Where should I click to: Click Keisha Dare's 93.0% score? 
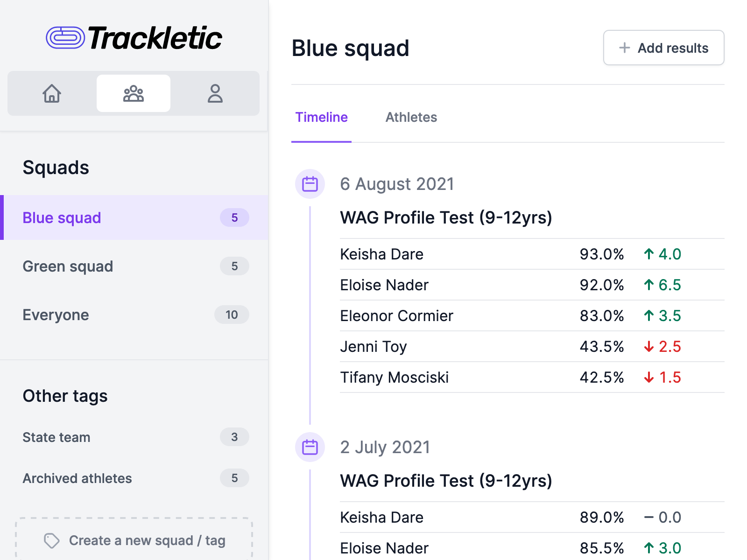[x=602, y=254]
